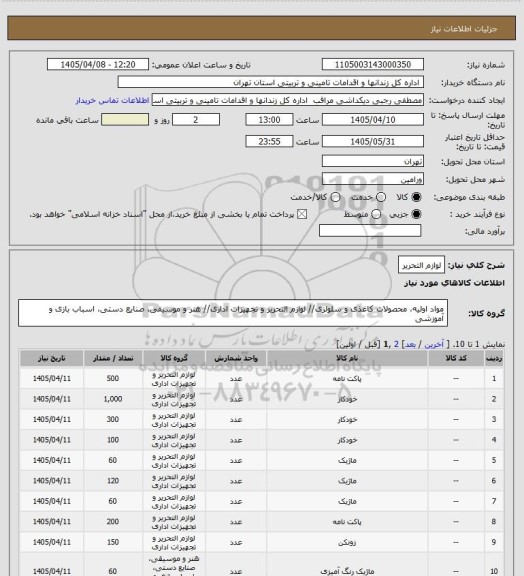Viewport: 524px width, 576px height.
Task: Click the goods group description box
Action: coord(233,313)
